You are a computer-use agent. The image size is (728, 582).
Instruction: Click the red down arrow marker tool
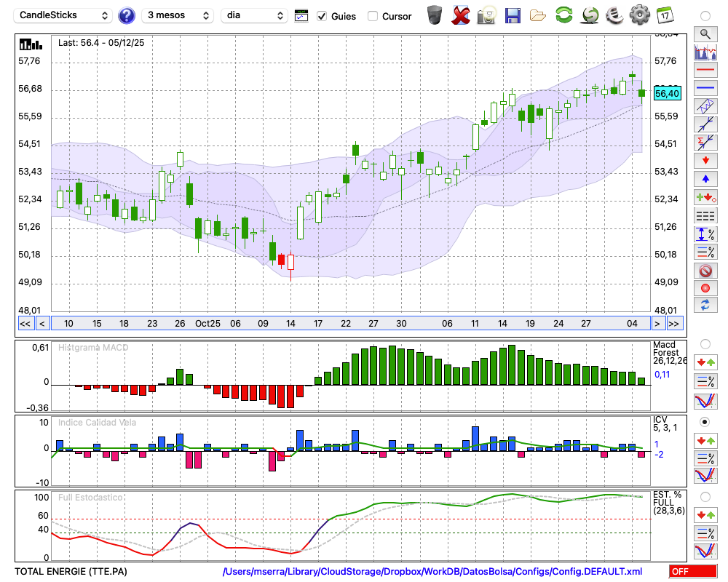point(705,160)
